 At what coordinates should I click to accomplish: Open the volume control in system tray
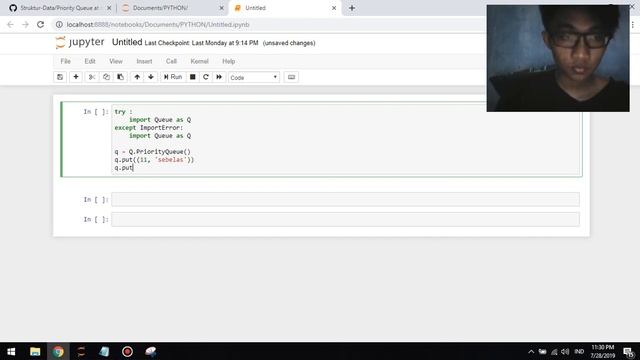coord(565,351)
